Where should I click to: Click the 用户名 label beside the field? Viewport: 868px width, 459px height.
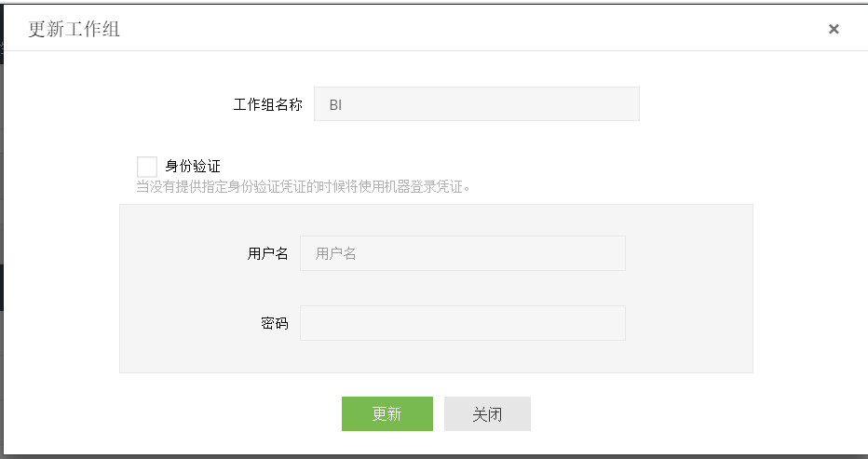point(268,253)
